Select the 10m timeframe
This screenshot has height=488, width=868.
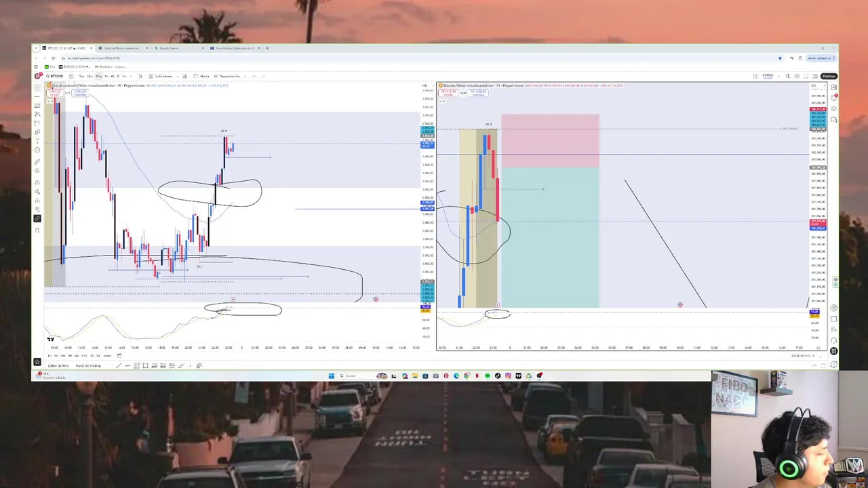point(90,76)
